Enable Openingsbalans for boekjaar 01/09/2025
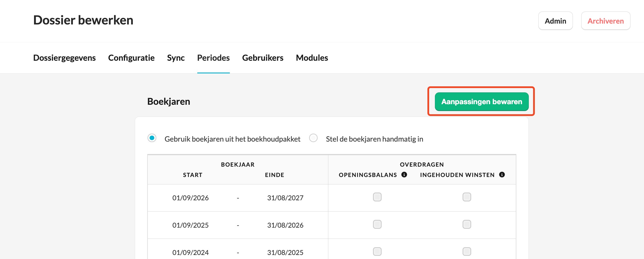The image size is (644, 259). pyautogui.click(x=377, y=224)
